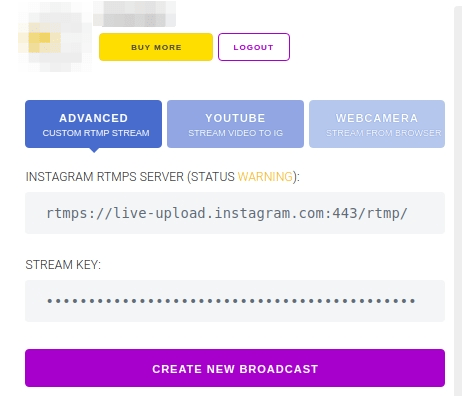Log out using the LOGOUT button
462x396 pixels.
point(254,47)
